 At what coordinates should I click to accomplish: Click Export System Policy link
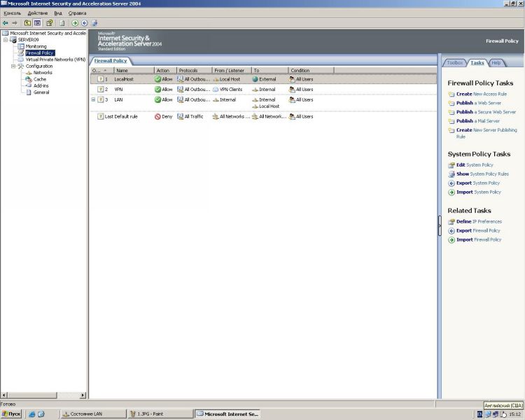(x=478, y=183)
